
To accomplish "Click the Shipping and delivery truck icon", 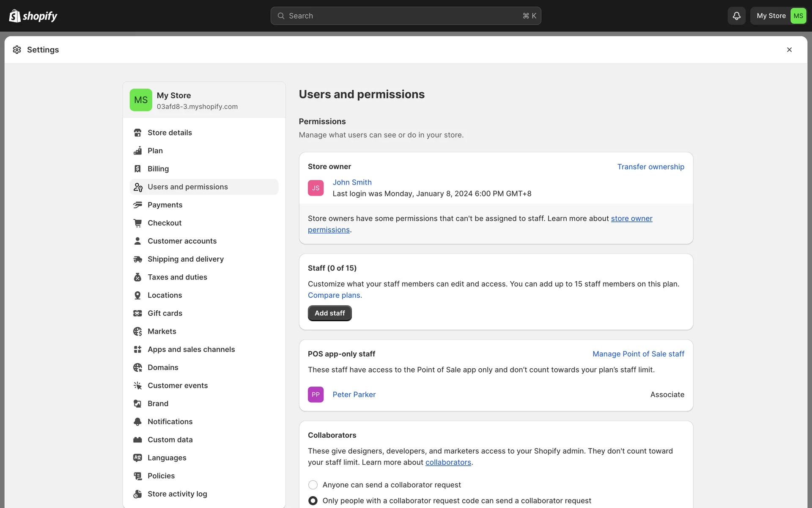I will coord(137,259).
